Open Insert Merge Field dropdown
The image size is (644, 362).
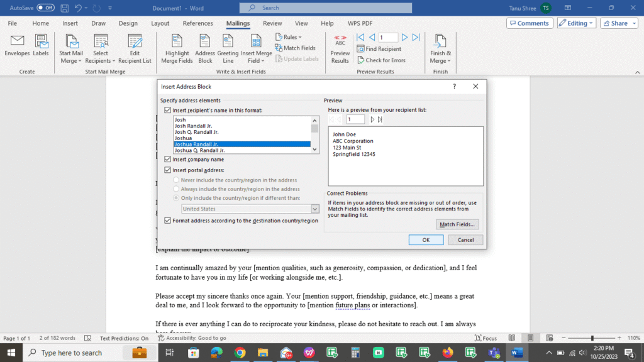pyautogui.click(x=257, y=48)
